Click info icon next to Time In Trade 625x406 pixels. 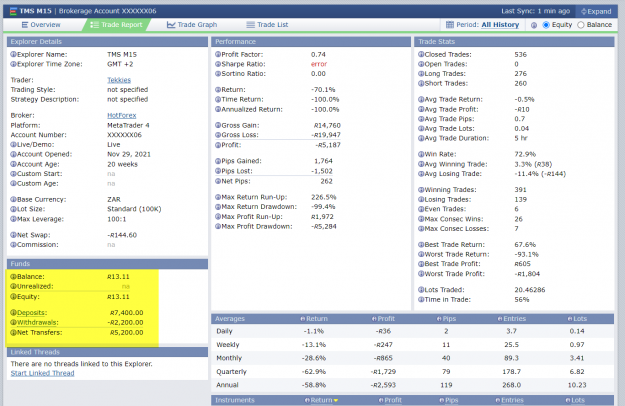(421, 299)
